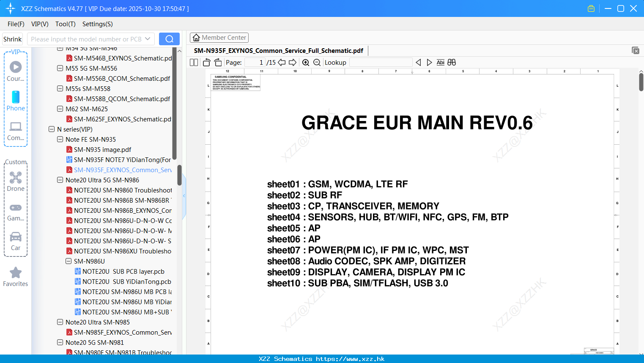Find previous lookup match

pos(418,63)
